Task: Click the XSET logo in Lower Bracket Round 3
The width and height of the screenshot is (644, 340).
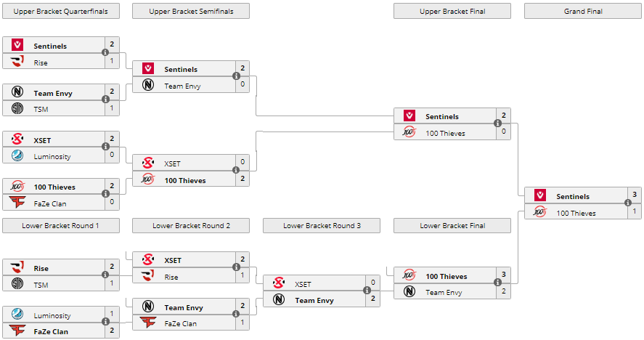Action: [279, 284]
